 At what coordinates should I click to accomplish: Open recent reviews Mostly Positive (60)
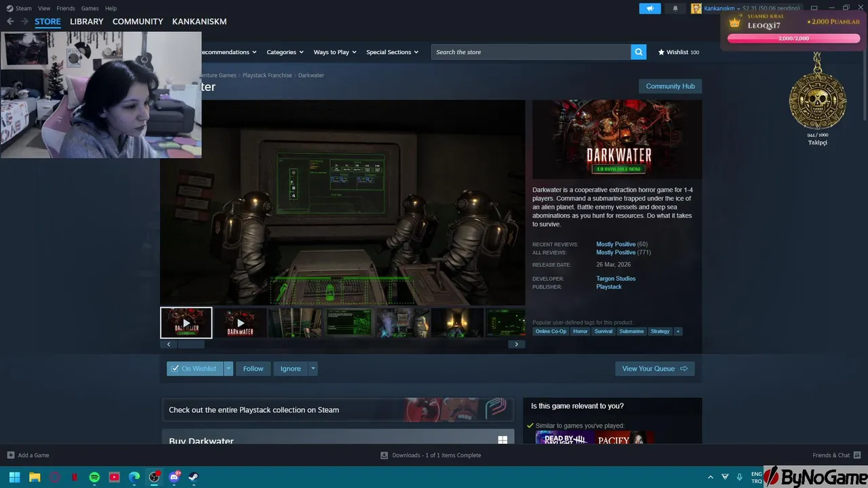coord(622,244)
